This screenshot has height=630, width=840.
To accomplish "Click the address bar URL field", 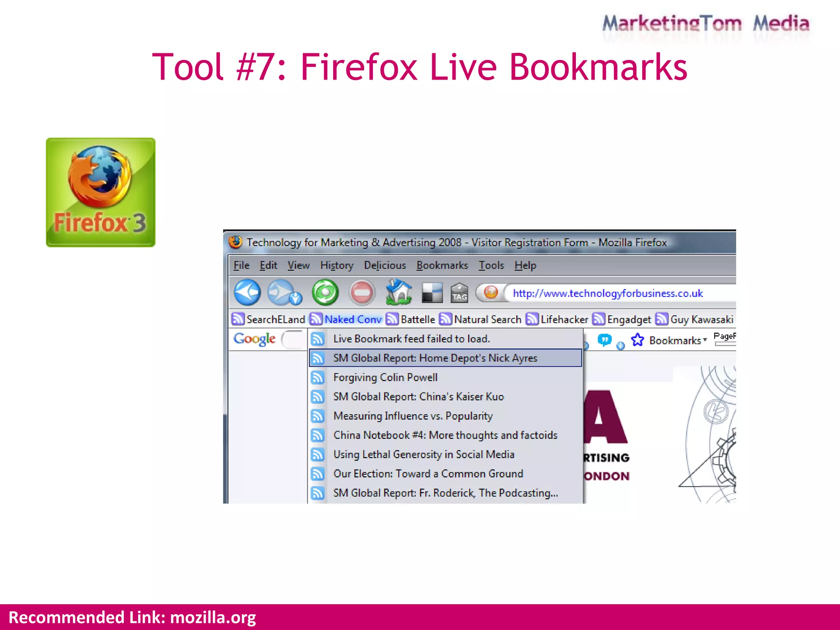I will click(619, 293).
